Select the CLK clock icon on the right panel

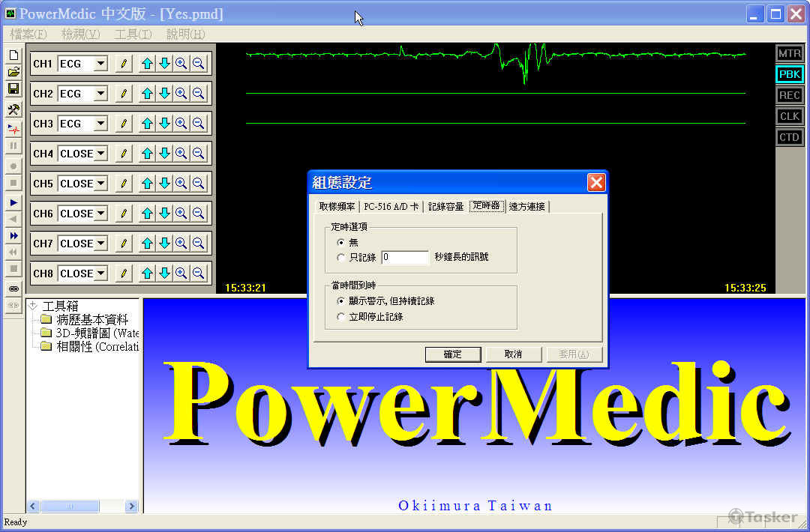click(x=789, y=116)
